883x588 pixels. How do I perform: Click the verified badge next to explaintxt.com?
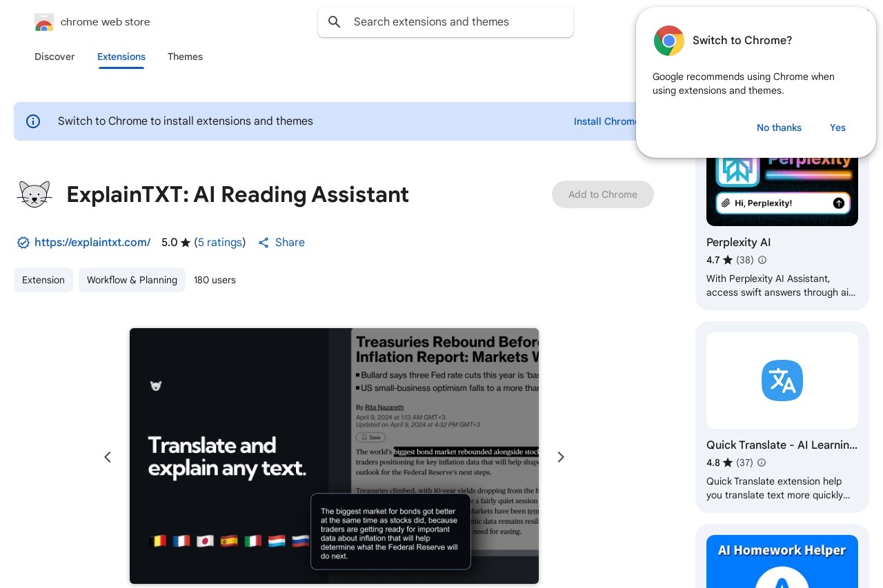(x=23, y=243)
